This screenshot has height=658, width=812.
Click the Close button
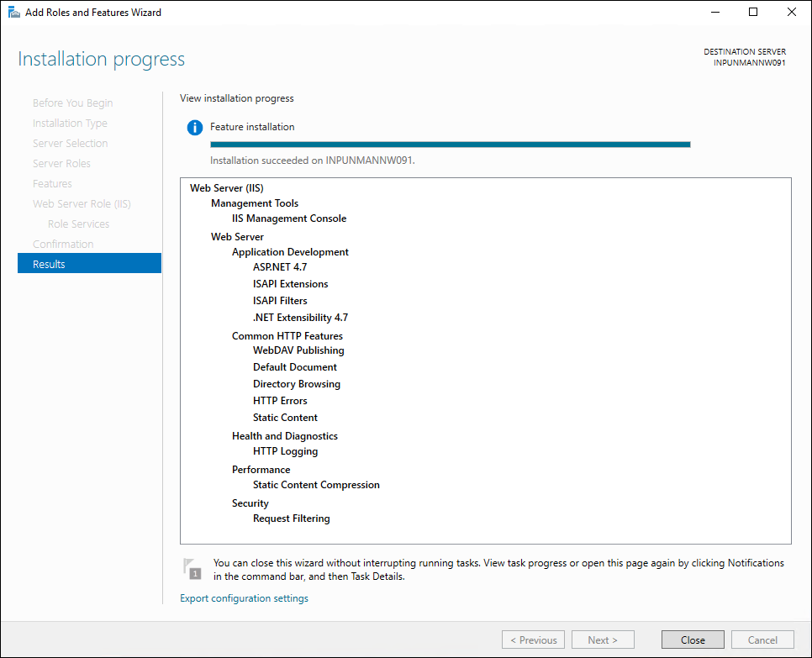pos(693,640)
